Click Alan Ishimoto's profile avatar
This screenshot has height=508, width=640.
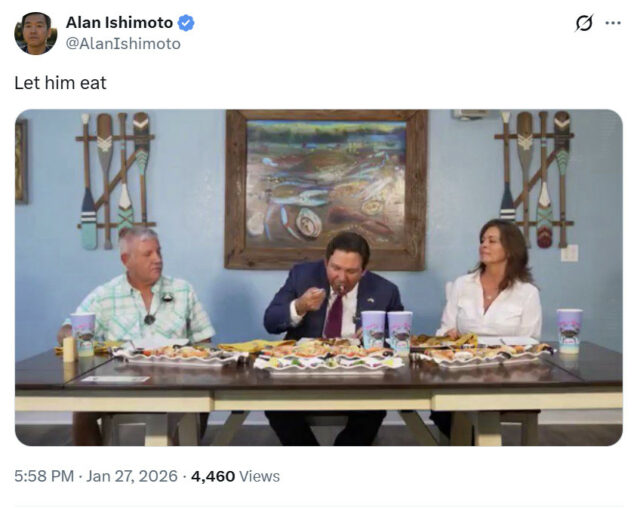35,33
